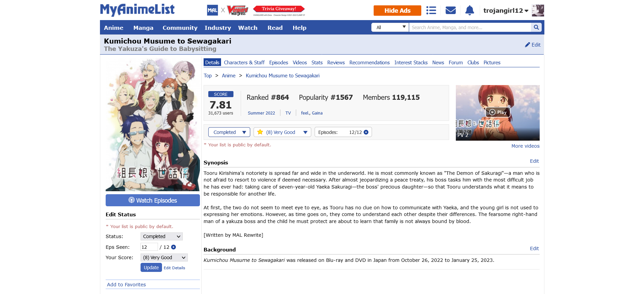This screenshot has width=644, height=294.
Task: Click the Anime breadcrumb link
Action: tap(229, 76)
